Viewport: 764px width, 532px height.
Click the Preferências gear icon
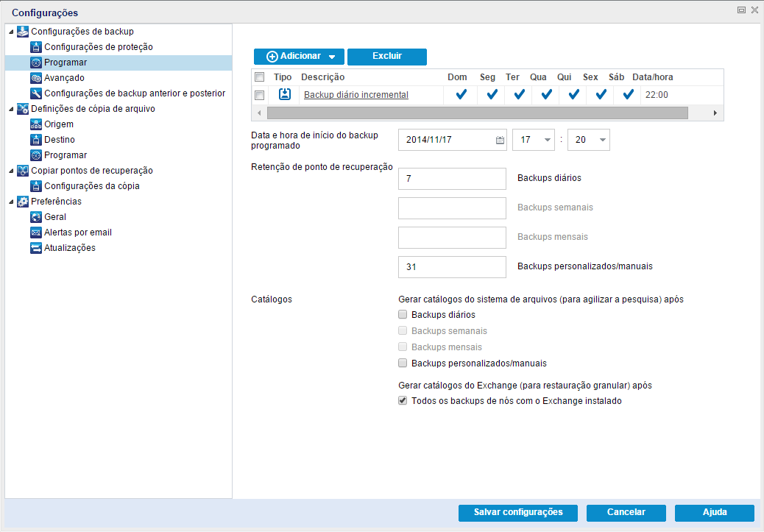point(22,202)
